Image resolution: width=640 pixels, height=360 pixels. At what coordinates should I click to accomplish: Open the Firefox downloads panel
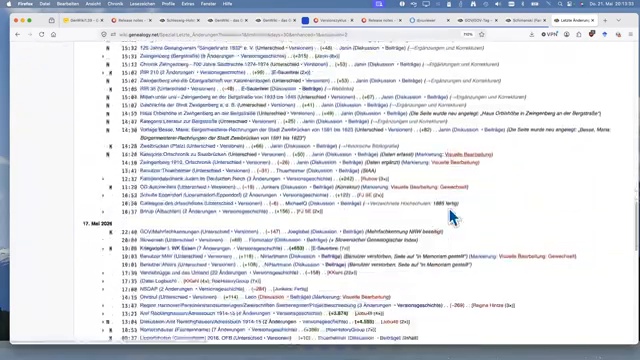(x=531, y=35)
